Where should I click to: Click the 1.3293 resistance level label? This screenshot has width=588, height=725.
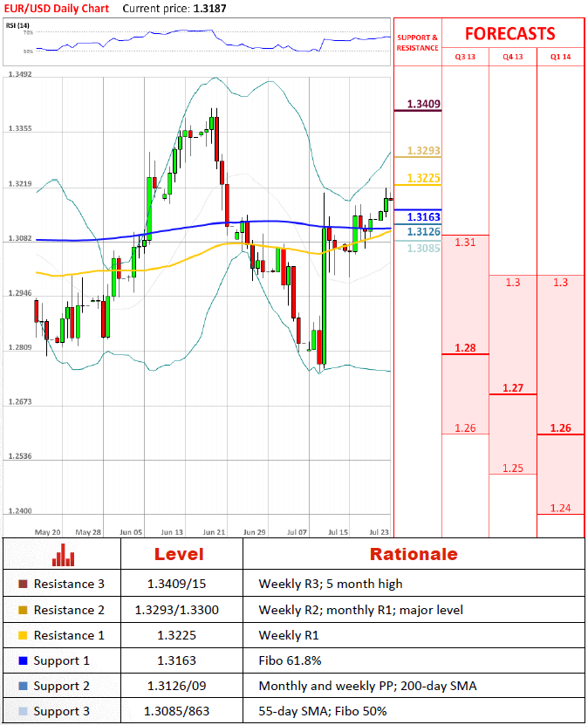[423, 150]
